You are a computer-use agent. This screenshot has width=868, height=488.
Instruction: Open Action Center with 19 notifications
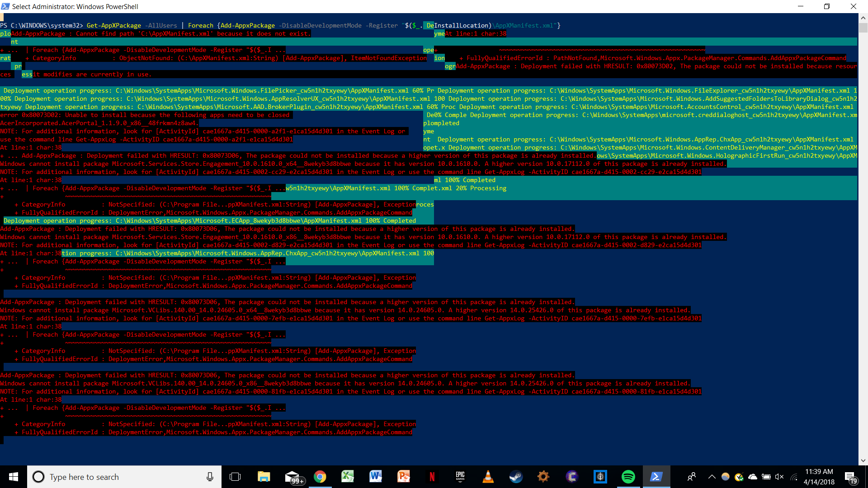click(850, 477)
